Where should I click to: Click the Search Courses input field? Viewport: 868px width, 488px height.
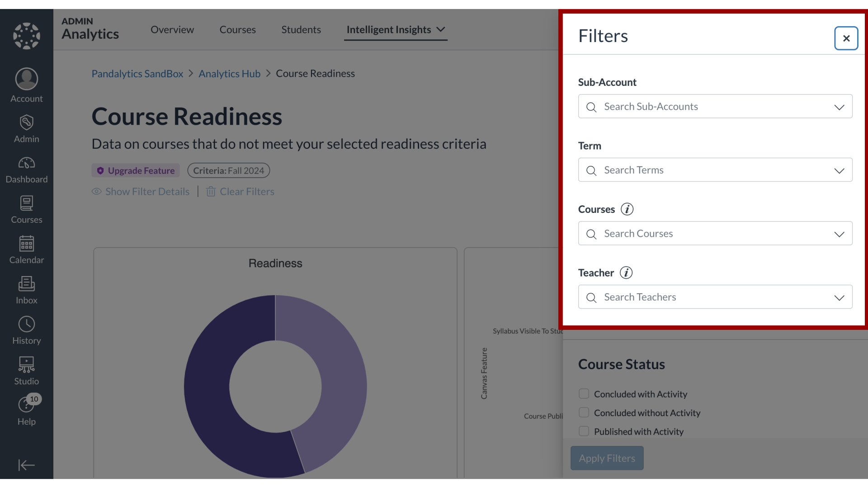pyautogui.click(x=715, y=233)
